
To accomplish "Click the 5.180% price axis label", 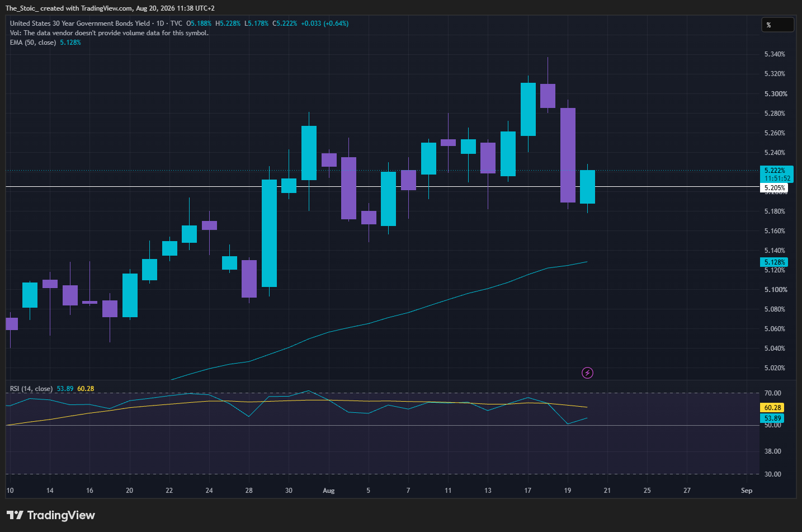I will [x=775, y=211].
